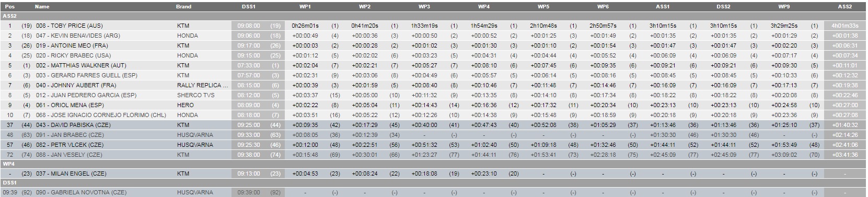Sort by the Name column header
Image resolution: width=868 pixels, height=197 pixels.
click(42, 7)
